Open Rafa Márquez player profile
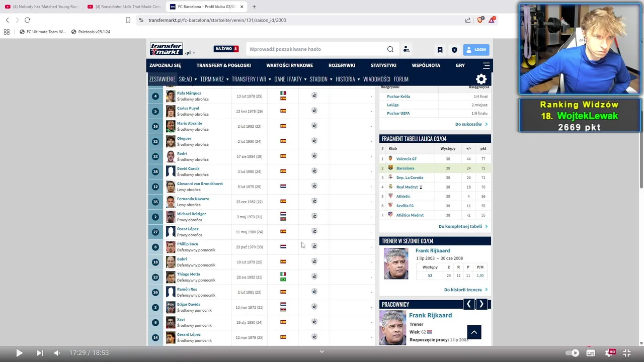 point(189,93)
